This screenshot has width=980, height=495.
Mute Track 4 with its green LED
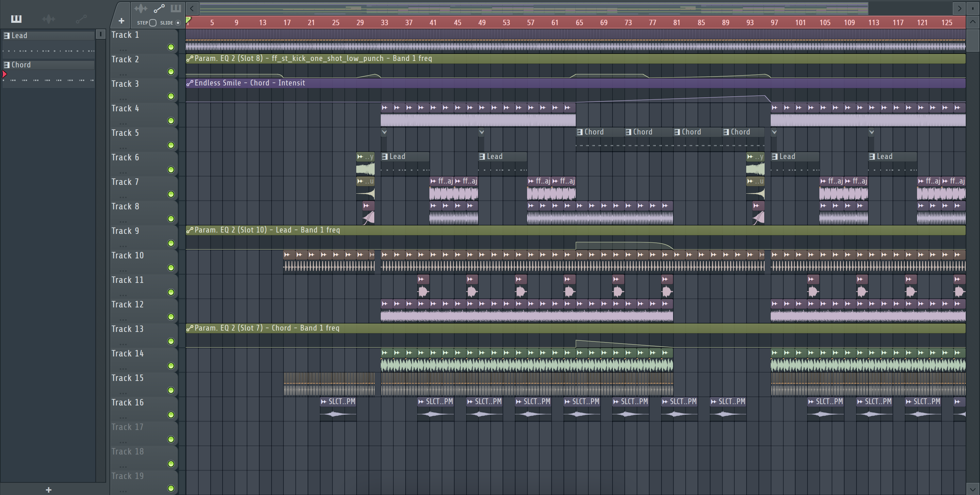coord(171,121)
